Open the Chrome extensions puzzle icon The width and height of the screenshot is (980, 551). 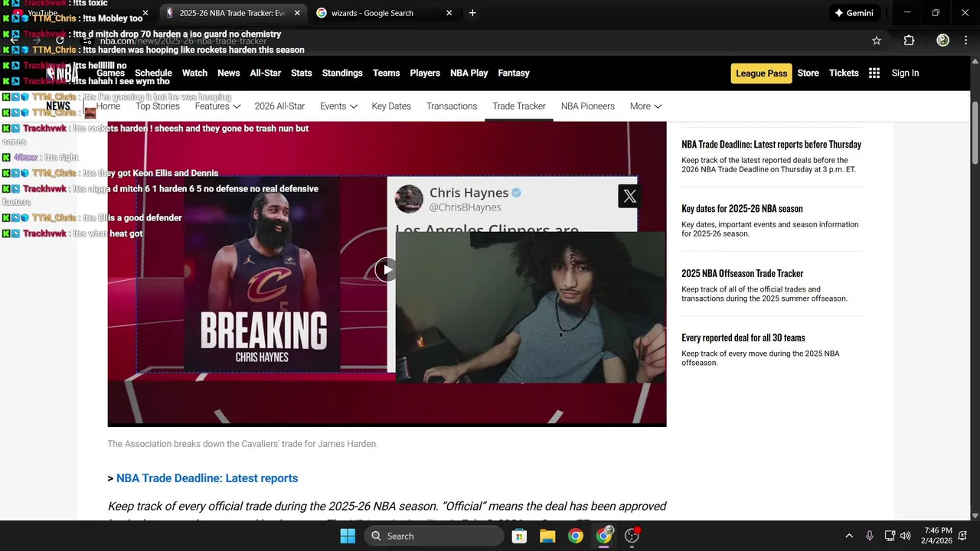[x=909, y=41]
